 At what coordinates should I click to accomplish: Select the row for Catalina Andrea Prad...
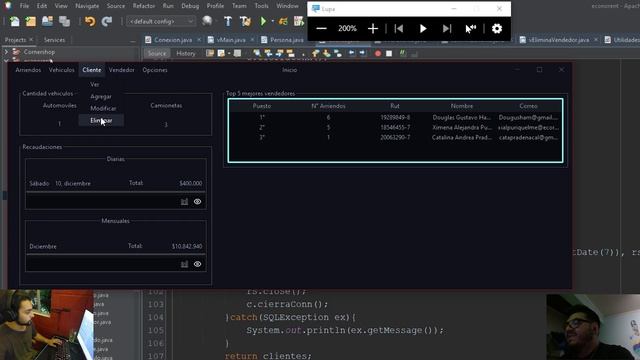[395, 138]
